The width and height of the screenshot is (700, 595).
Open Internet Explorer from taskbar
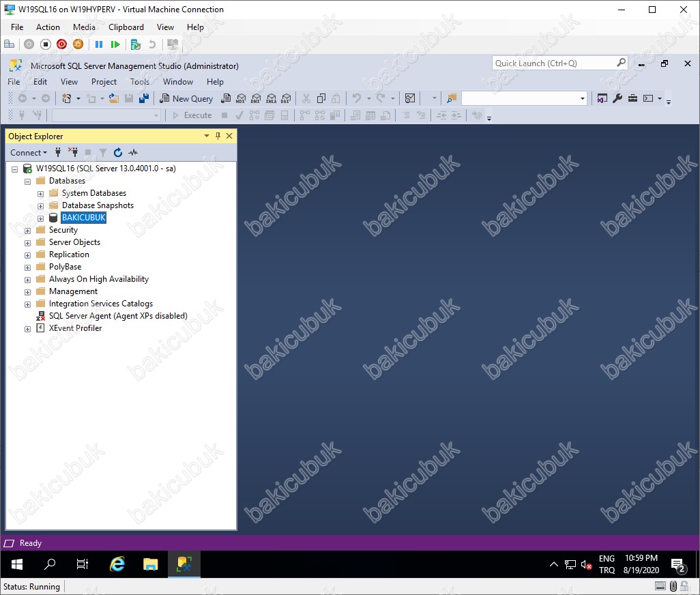point(117,564)
